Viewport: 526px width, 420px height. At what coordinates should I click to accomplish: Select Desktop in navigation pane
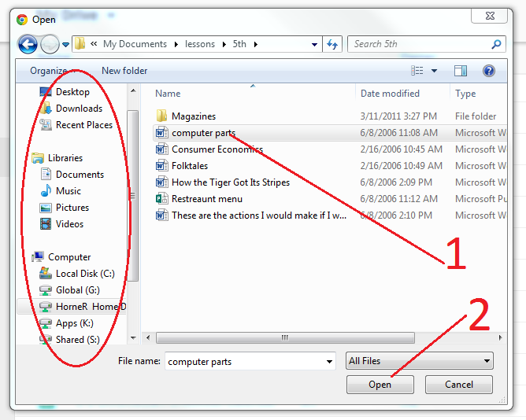coord(72,92)
